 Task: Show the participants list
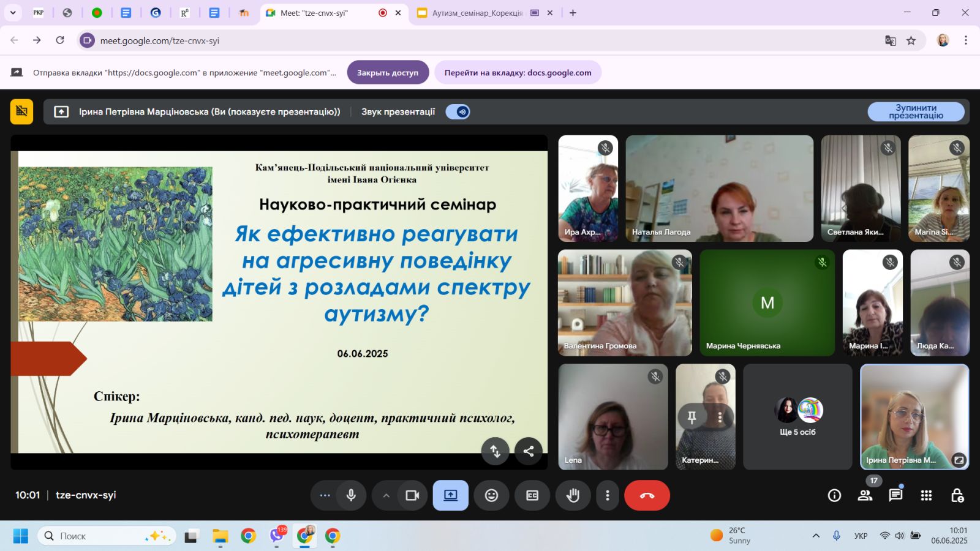pyautogui.click(x=865, y=495)
